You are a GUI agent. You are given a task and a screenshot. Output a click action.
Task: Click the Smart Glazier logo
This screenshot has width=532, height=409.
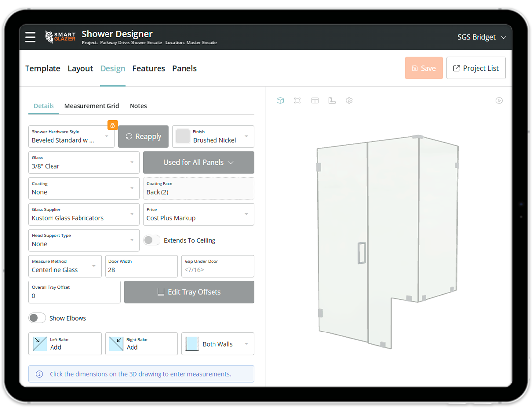(x=60, y=37)
